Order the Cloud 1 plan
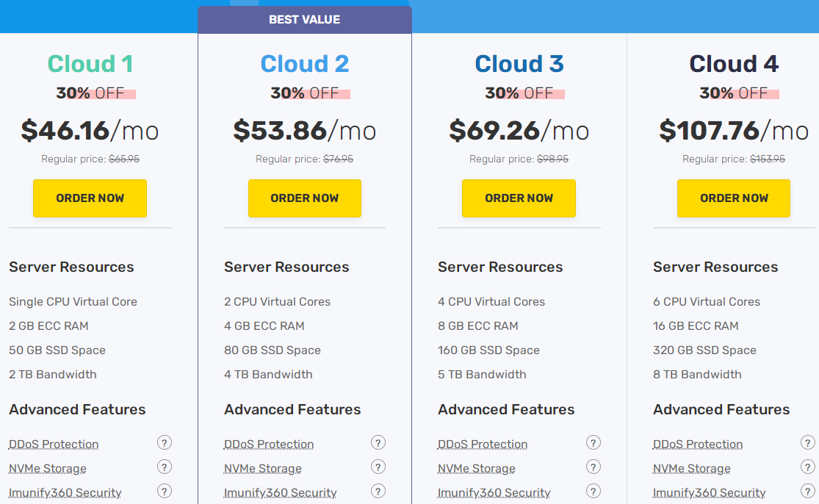Image resolution: width=819 pixels, height=504 pixels. click(x=90, y=198)
